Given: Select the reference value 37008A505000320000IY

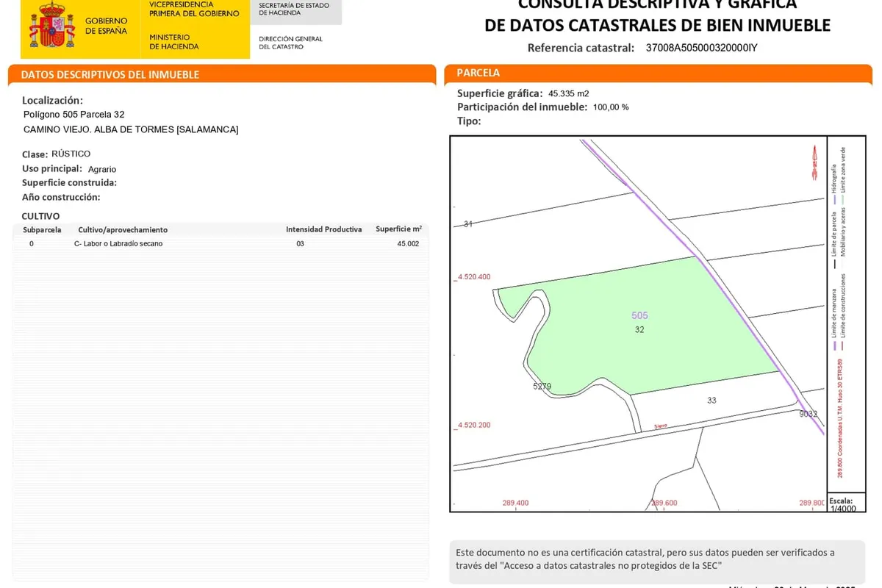Looking at the screenshot, I should pos(701,49).
